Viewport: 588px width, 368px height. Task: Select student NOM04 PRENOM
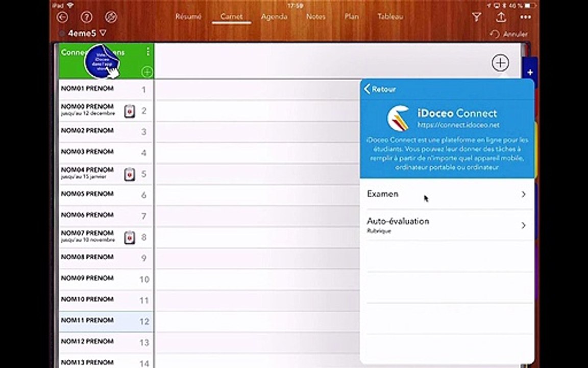(87, 170)
